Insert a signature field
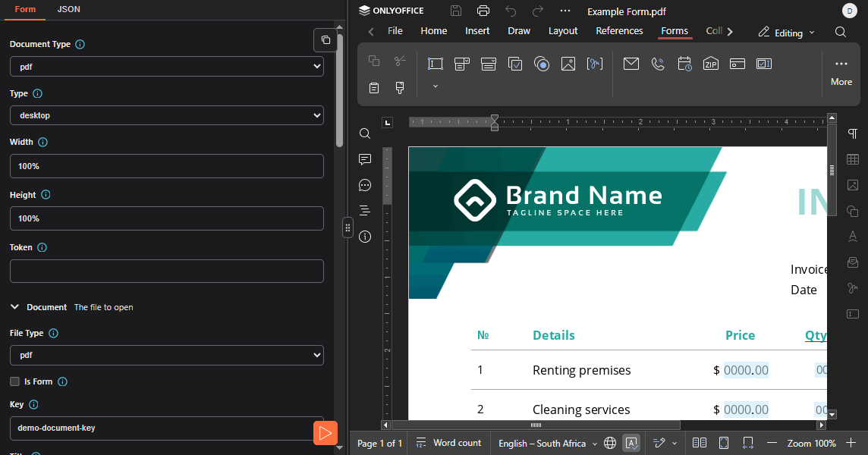Viewport: 868px width, 455px height. (595, 64)
